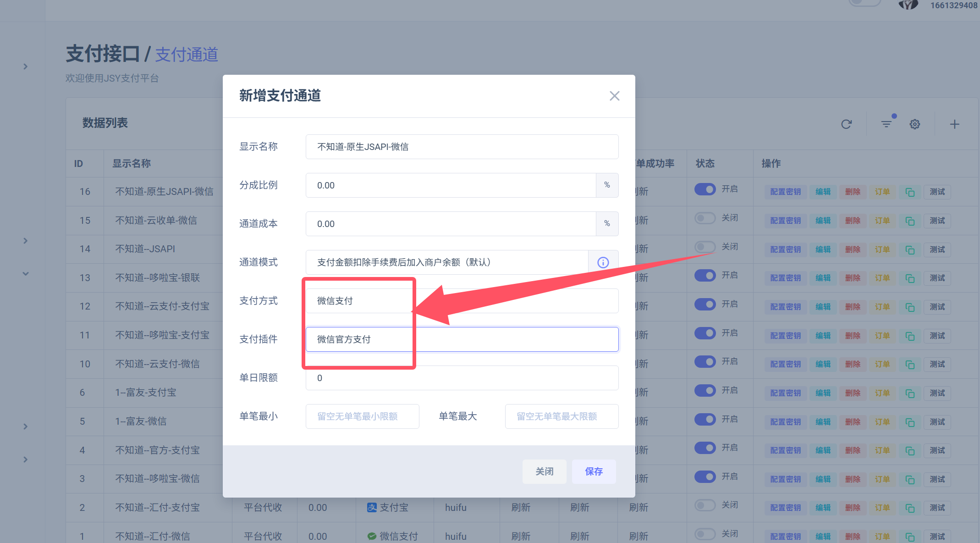The width and height of the screenshot is (980, 543).
Task: Enable the status switch for row 15
Action: click(705, 218)
